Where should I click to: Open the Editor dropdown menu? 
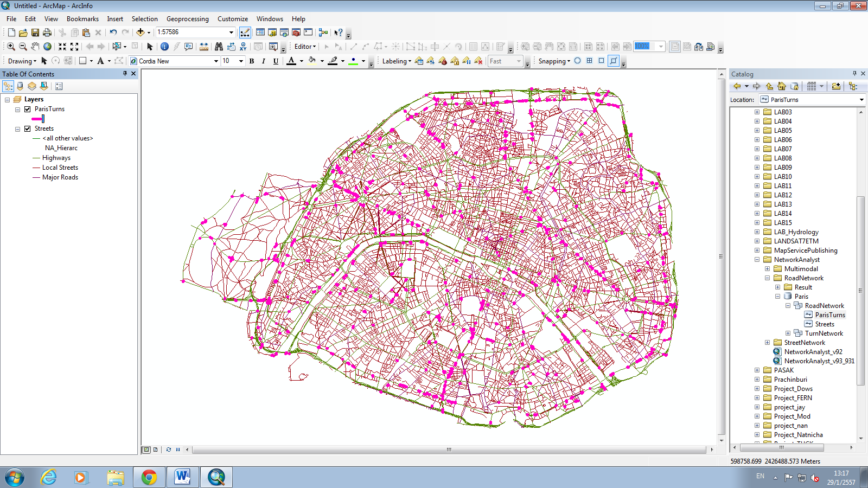point(304,47)
